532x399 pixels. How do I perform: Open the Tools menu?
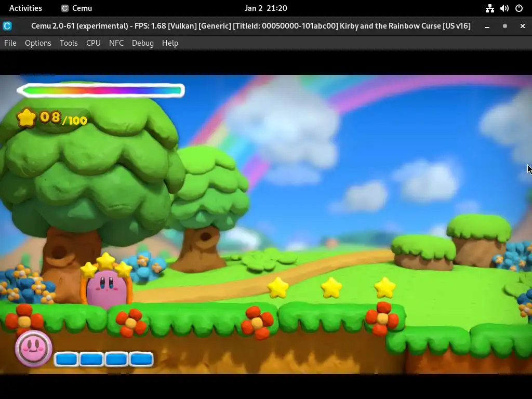point(69,43)
